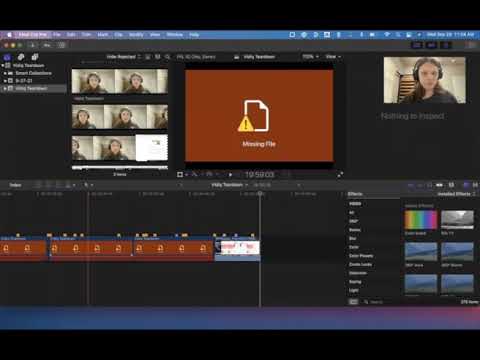Select Color Presets effects category
480x360 pixels.
pos(361,256)
